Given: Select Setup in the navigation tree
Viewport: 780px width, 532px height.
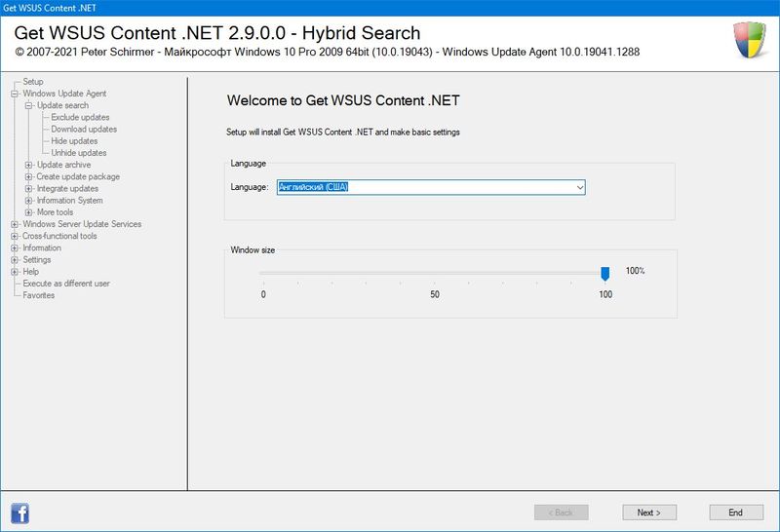Looking at the screenshot, I should click(33, 82).
